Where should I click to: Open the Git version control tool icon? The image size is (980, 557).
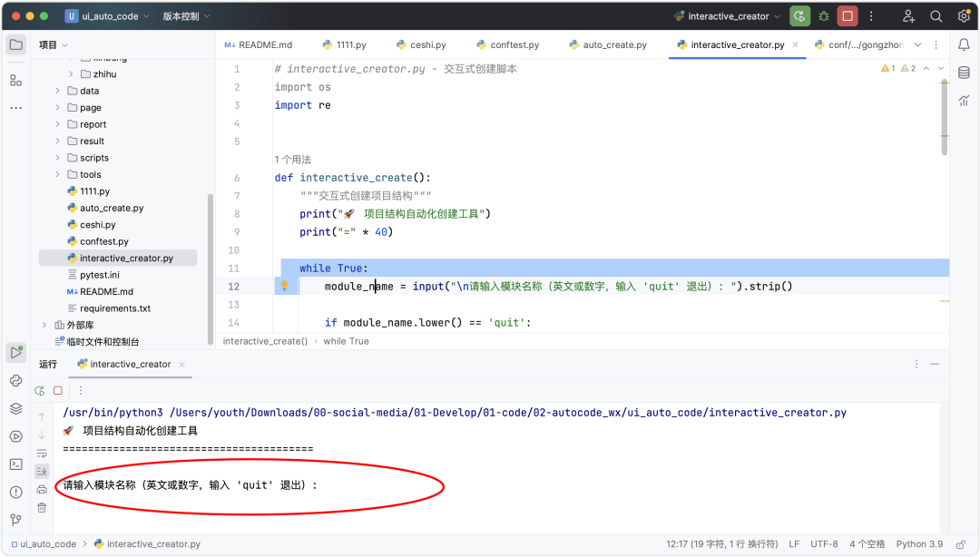click(15, 520)
